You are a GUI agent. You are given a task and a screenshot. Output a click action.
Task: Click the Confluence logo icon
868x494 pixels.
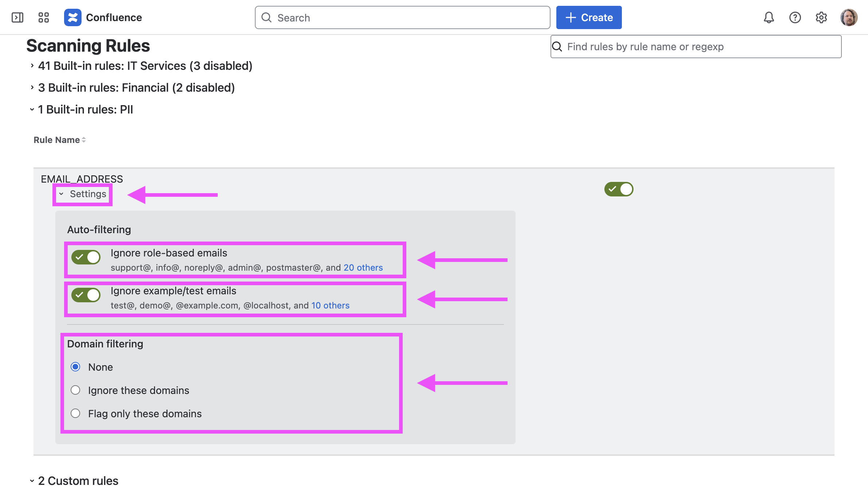pos(73,17)
